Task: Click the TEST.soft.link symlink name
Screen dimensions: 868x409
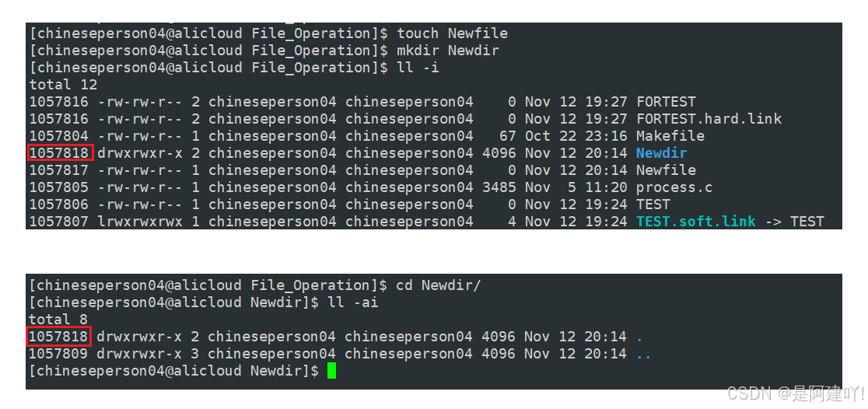Action: [x=695, y=222]
